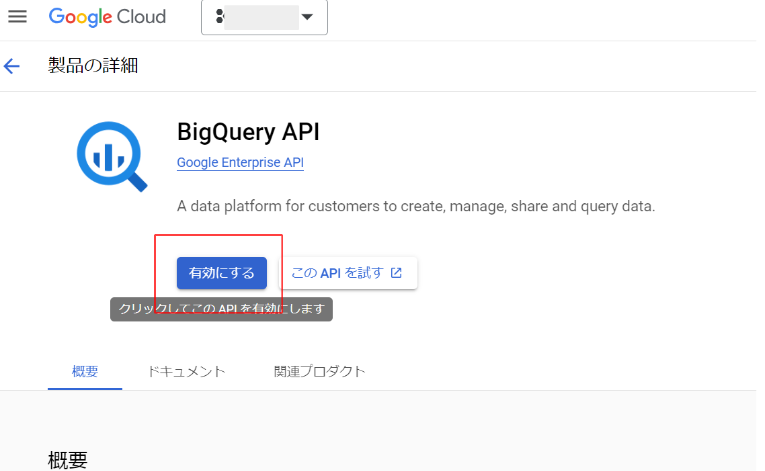Select the 概要 tab

coord(85,371)
